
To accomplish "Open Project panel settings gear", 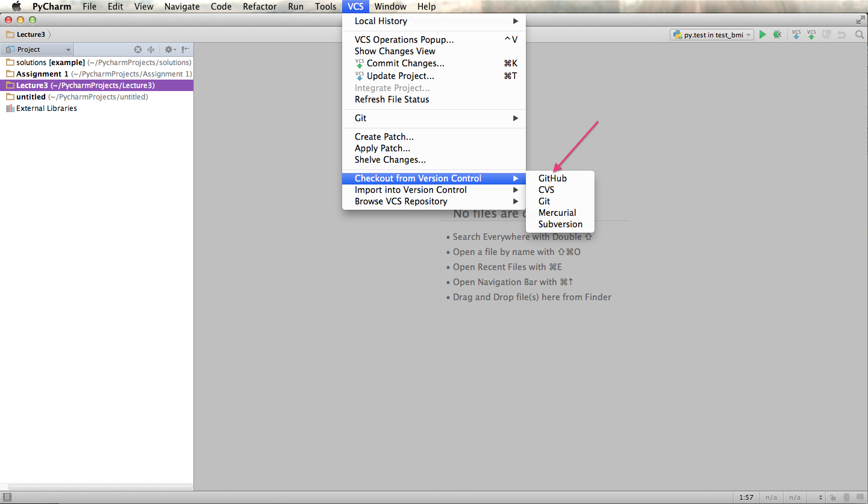I will click(x=170, y=49).
